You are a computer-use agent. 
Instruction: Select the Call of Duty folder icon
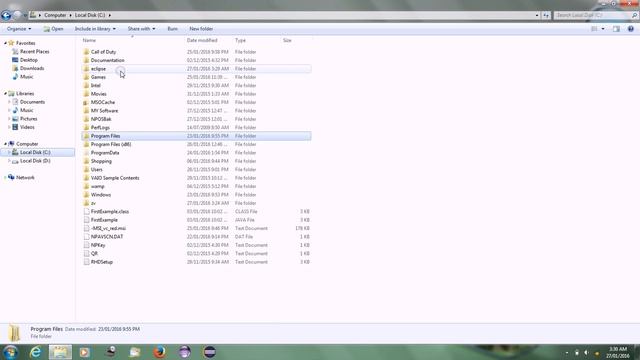[86, 52]
